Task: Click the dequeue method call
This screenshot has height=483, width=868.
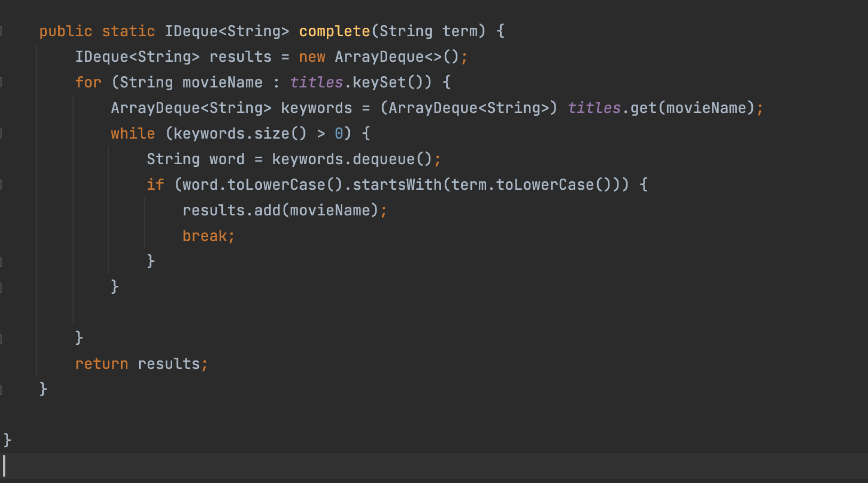Action: click(383, 159)
